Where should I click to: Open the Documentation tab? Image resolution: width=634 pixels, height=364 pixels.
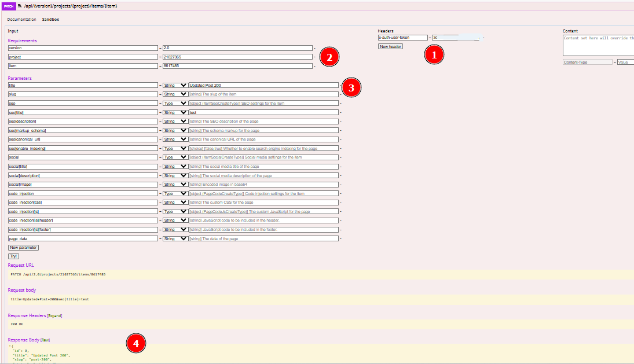pyautogui.click(x=21, y=20)
